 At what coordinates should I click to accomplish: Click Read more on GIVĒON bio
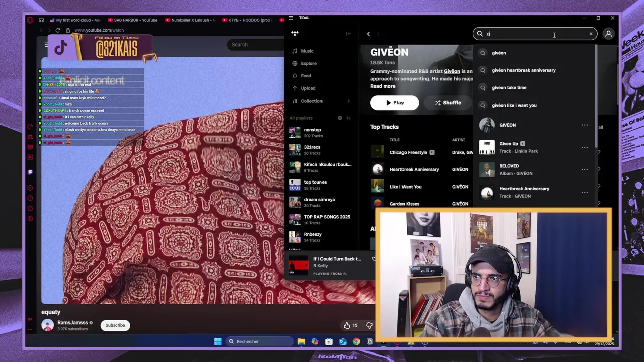coord(383,86)
